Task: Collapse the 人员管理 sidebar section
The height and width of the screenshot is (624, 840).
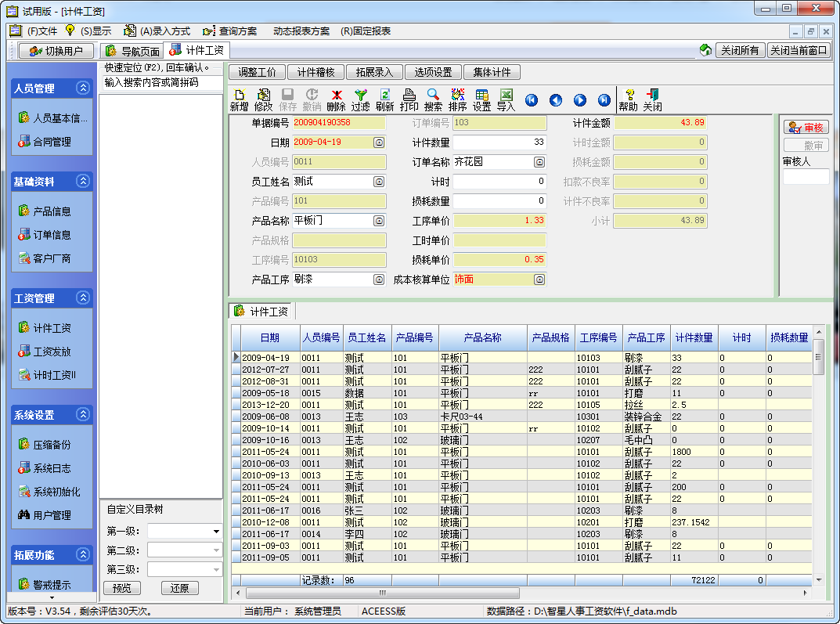Action: click(82, 88)
